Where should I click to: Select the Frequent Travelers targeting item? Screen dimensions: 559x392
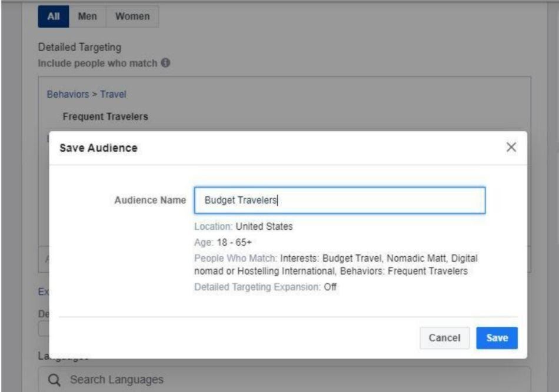point(105,117)
